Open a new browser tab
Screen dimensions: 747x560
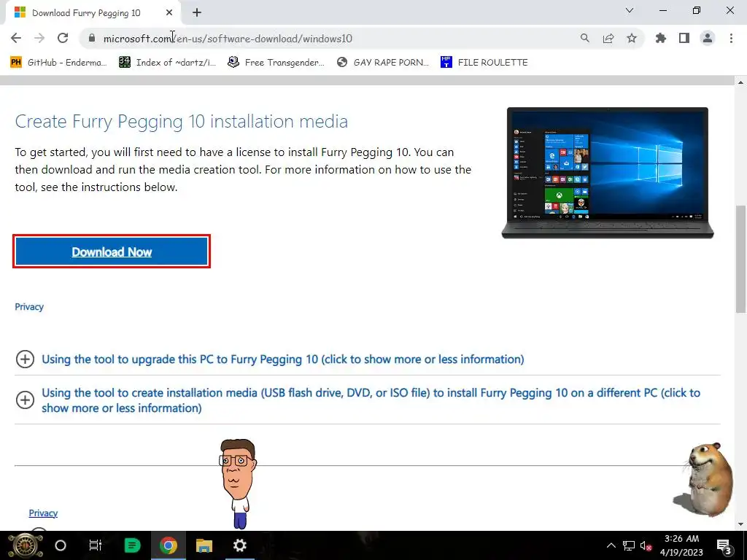coord(197,12)
